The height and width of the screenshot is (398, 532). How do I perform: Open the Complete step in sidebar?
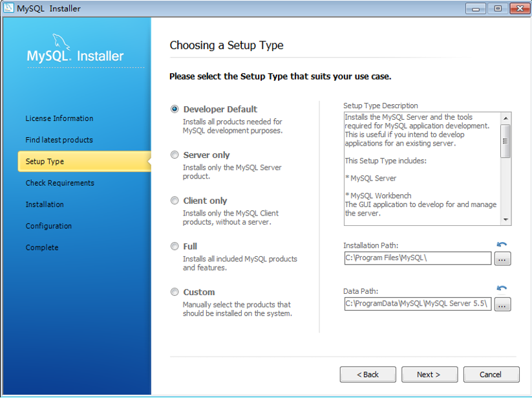click(42, 248)
